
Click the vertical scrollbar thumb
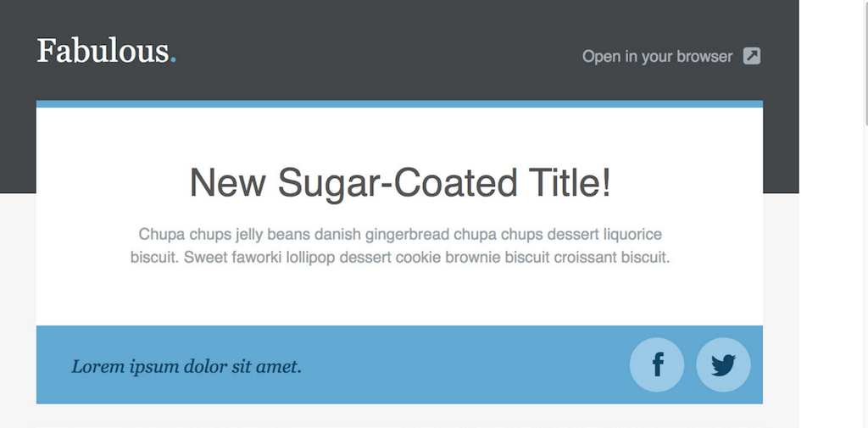tap(865, 62)
